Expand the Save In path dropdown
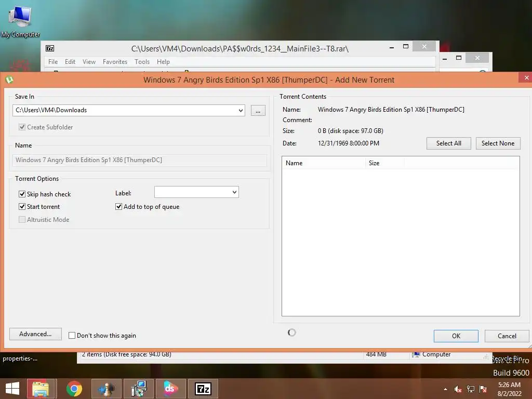Screen dimensions: 532x399 click(x=241, y=110)
